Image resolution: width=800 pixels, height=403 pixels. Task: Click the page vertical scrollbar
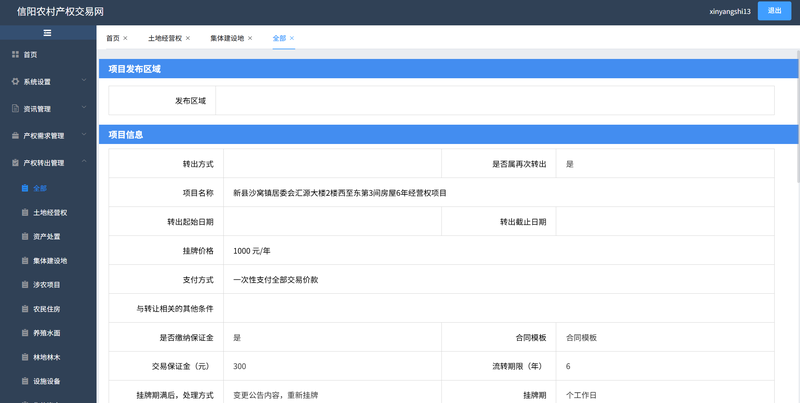point(796,110)
